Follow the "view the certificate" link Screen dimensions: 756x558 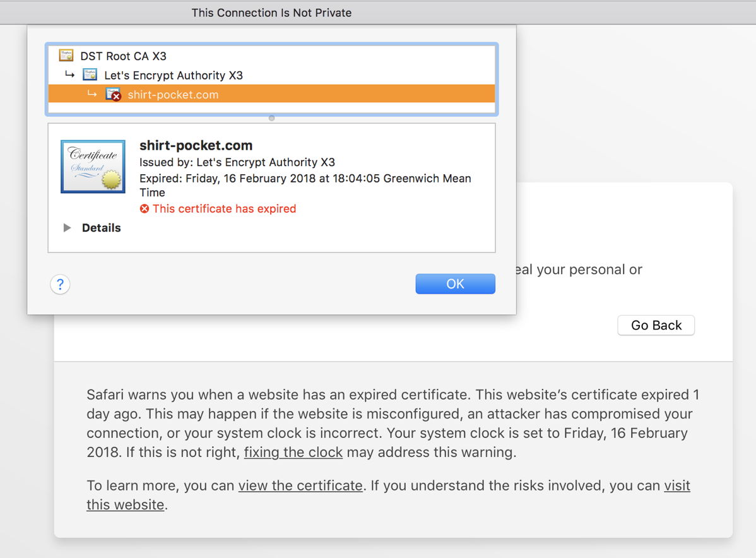[x=300, y=486]
